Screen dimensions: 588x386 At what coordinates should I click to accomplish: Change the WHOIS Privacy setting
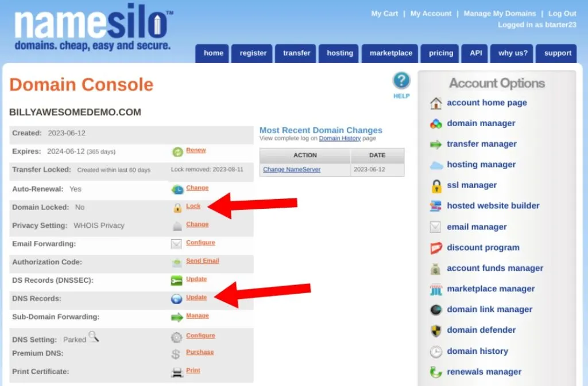coord(198,224)
